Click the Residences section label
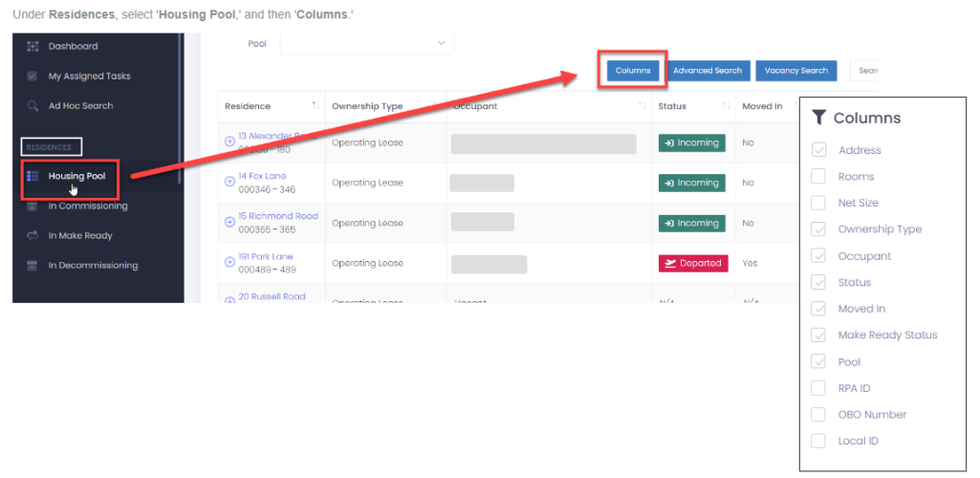980x478 pixels. tap(49, 147)
